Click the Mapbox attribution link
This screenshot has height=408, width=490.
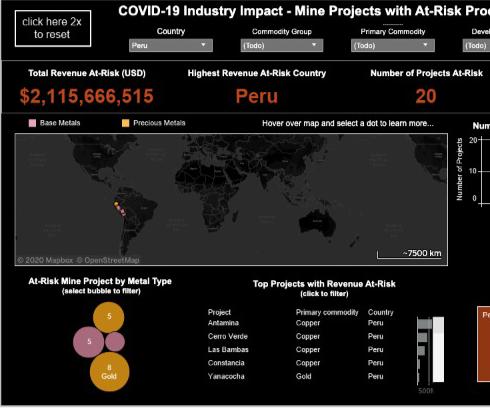pos(45,260)
